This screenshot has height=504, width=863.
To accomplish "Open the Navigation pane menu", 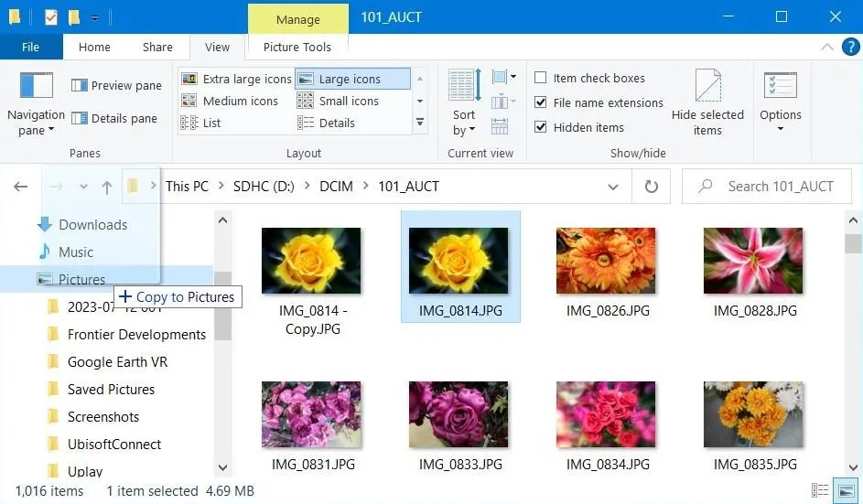I will [36, 103].
